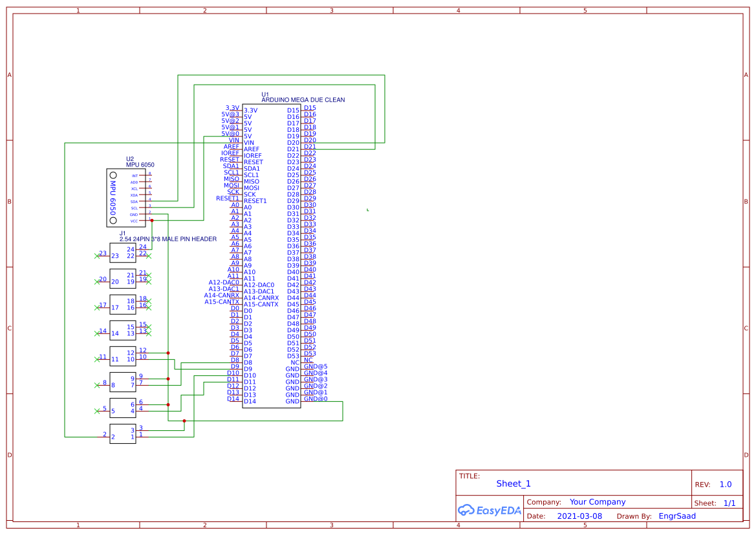The width and height of the screenshot is (756, 535).
Task: Select the REV 1.0 revision field
Action: [725, 484]
